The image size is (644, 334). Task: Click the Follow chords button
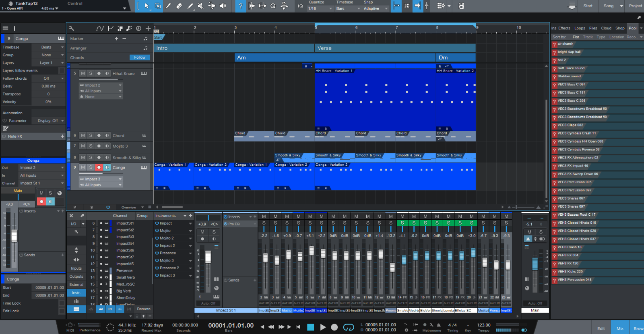pos(140,58)
